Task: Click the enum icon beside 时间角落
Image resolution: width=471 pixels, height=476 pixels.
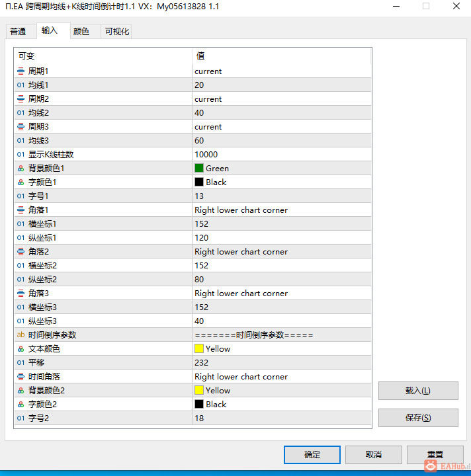Action: [x=21, y=377]
